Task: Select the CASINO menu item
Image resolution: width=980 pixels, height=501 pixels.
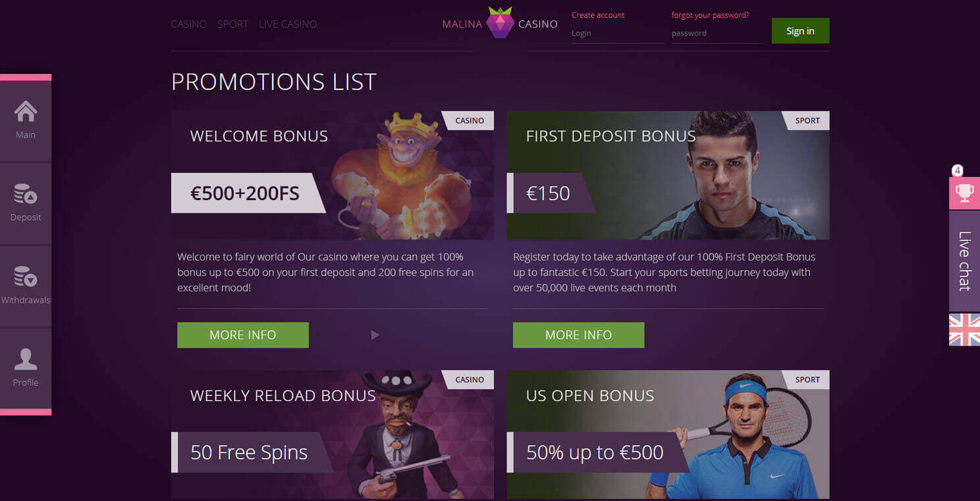Action: pos(189,24)
